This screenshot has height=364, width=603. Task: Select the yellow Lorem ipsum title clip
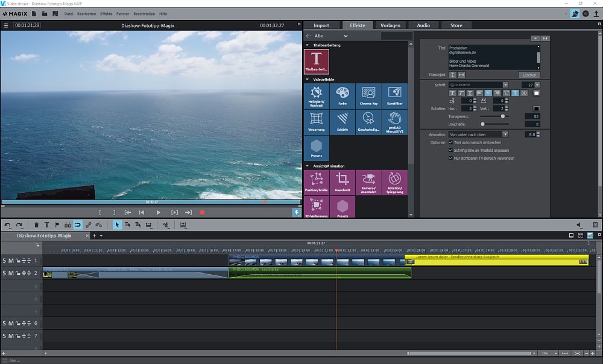494,259
